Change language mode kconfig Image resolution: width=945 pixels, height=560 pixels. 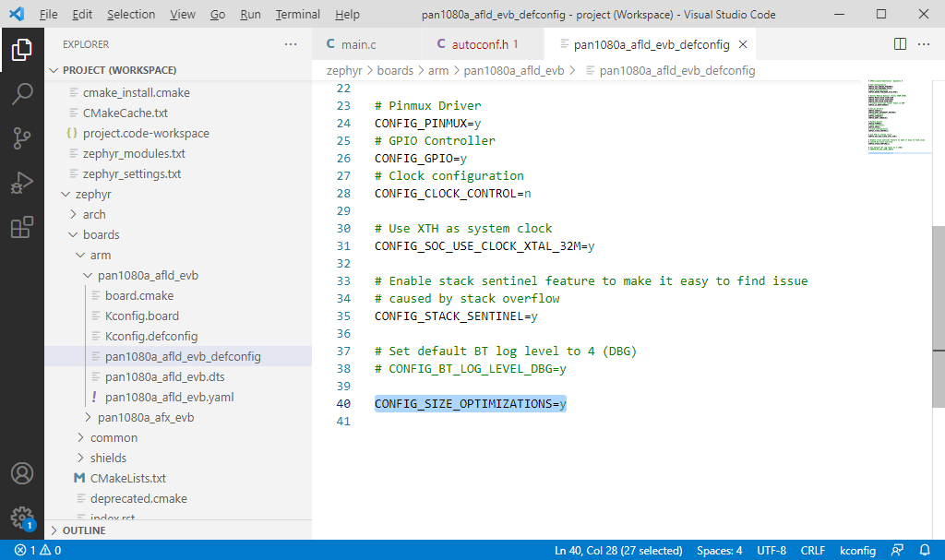(x=857, y=551)
